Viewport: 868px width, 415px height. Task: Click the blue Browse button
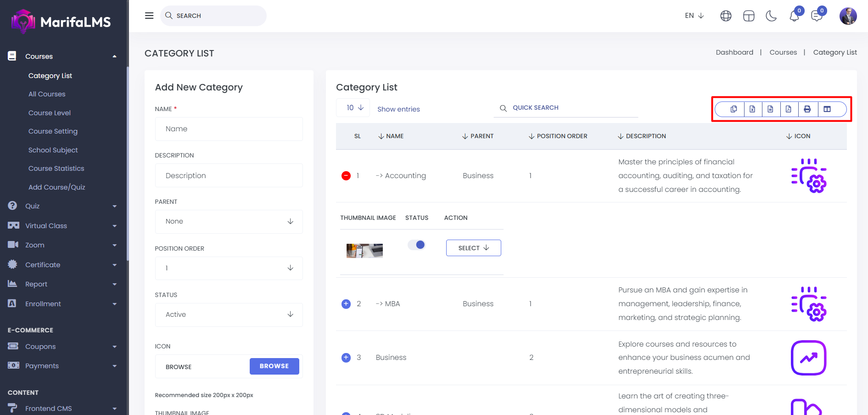coord(274,366)
